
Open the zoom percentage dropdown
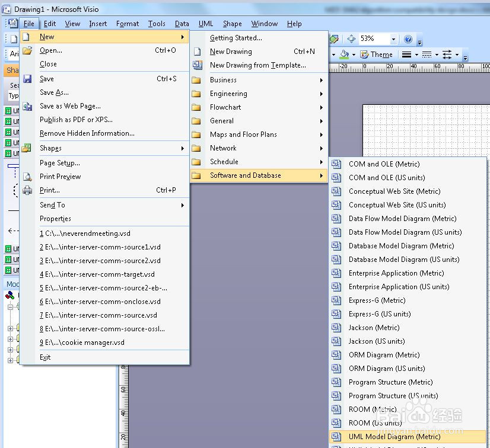[x=393, y=39]
